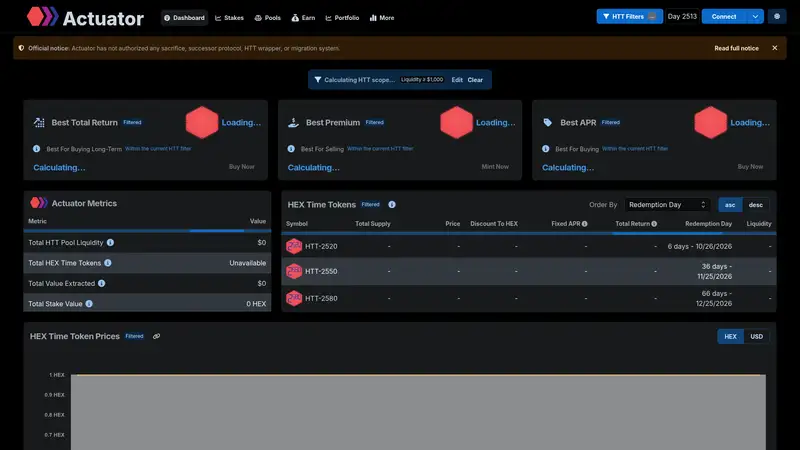Edit the HTT scope filter
800x450 pixels.
point(457,80)
